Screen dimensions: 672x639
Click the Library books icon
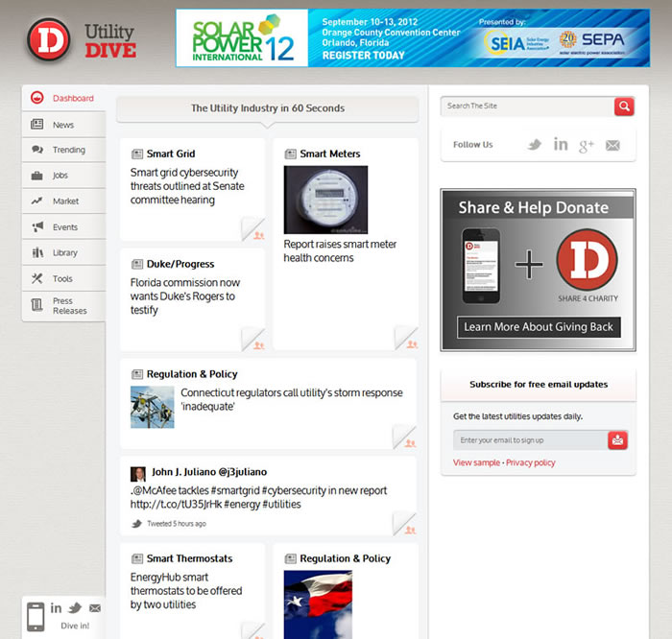pos(37,252)
